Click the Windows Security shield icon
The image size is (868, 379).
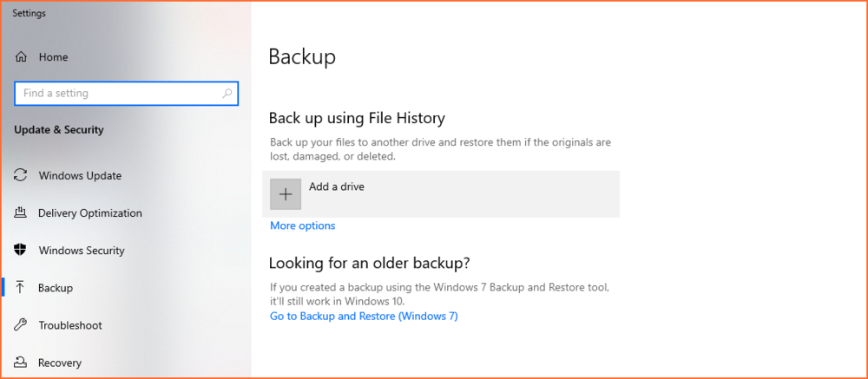(x=21, y=250)
